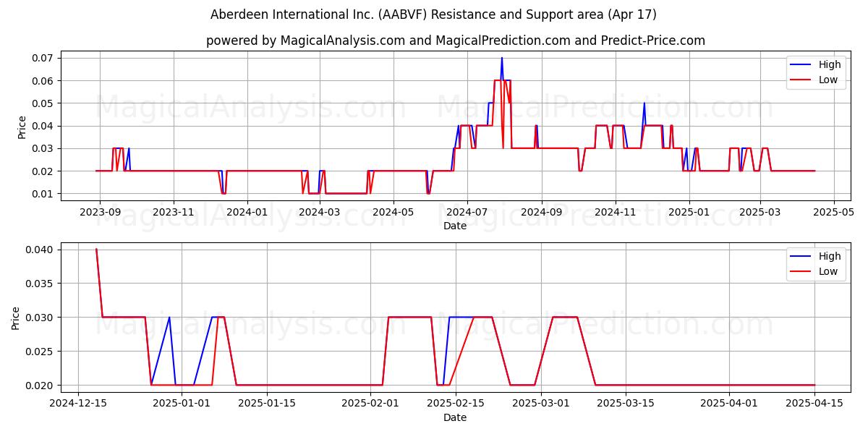The width and height of the screenshot is (868, 434).
Task: Click the '2025-01' date tick label in the top chart
Action: click(x=689, y=213)
